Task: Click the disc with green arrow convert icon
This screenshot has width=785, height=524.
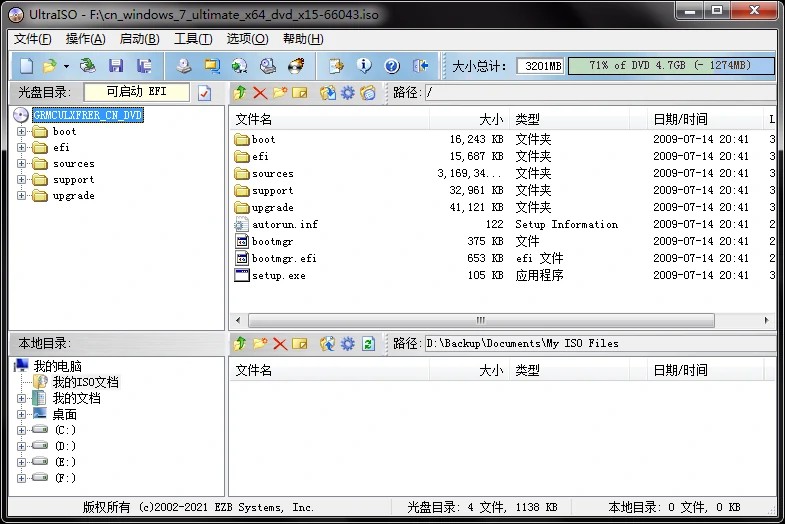Action: [x=240, y=66]
